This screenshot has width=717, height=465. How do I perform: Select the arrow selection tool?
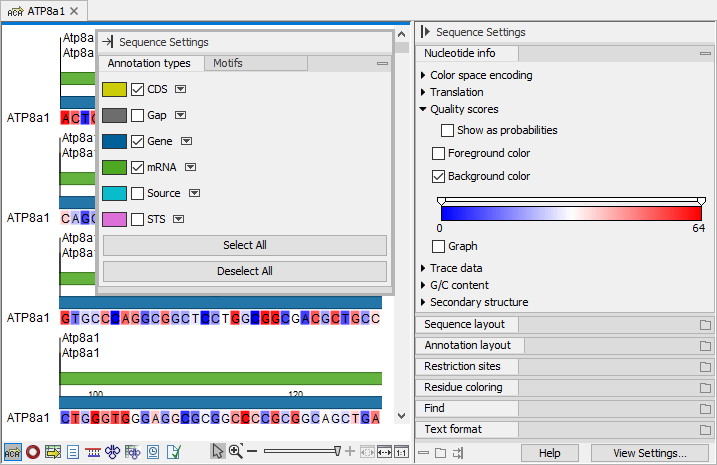point(217,452)
